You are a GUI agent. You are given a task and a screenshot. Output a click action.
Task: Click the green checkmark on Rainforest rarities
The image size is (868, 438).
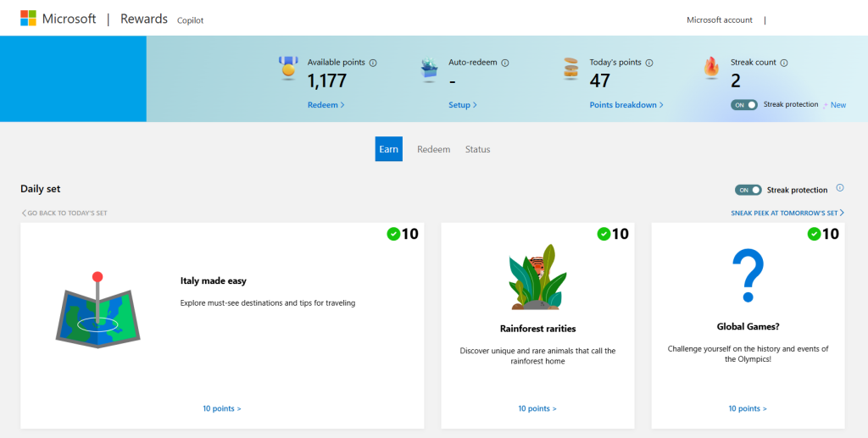[x=604, y=235]
